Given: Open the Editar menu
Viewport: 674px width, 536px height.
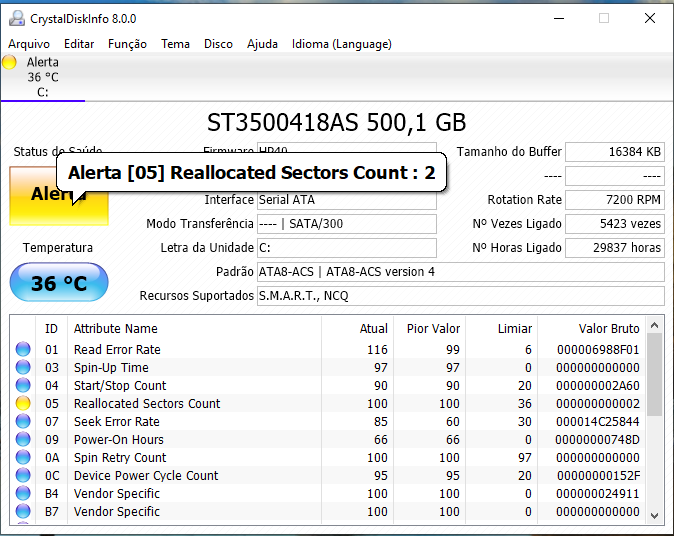Looking at the screenshot, I should (79, 44).
